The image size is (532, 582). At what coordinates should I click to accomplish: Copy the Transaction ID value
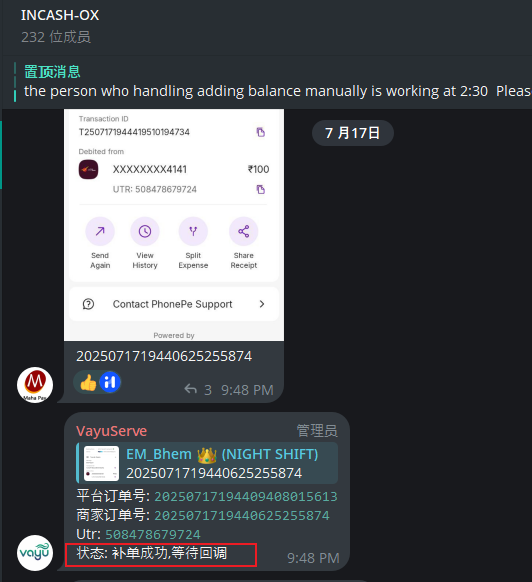pyautogui.click(x=261, y=132)
